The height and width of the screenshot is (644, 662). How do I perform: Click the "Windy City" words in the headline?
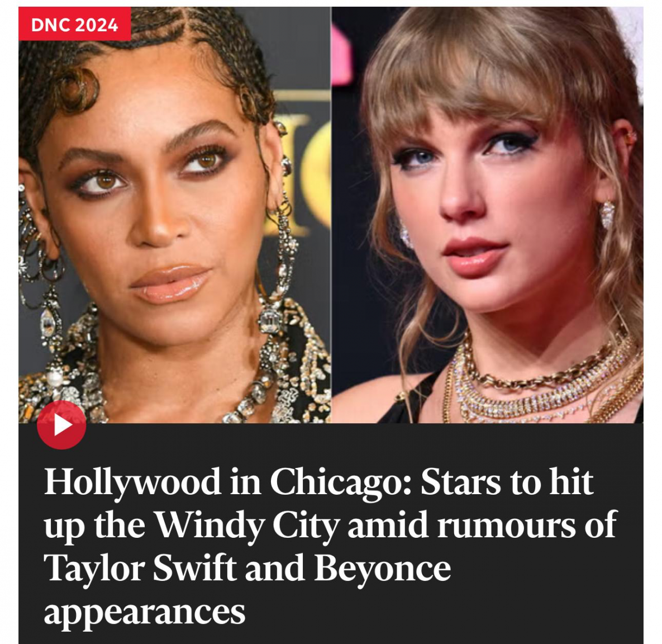point(247,525)
